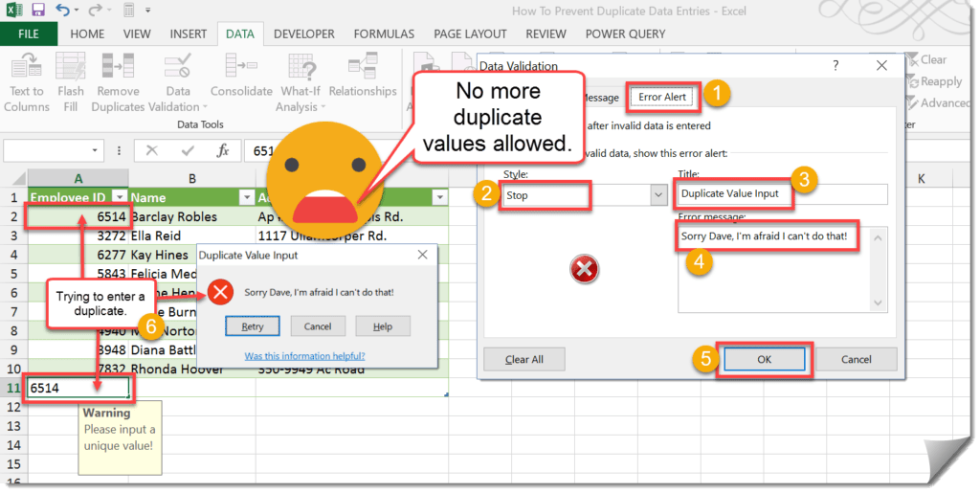Switch to the VIEW ribbon tab
This screenshot has width=980, height=493.
[x=136, y=34]
